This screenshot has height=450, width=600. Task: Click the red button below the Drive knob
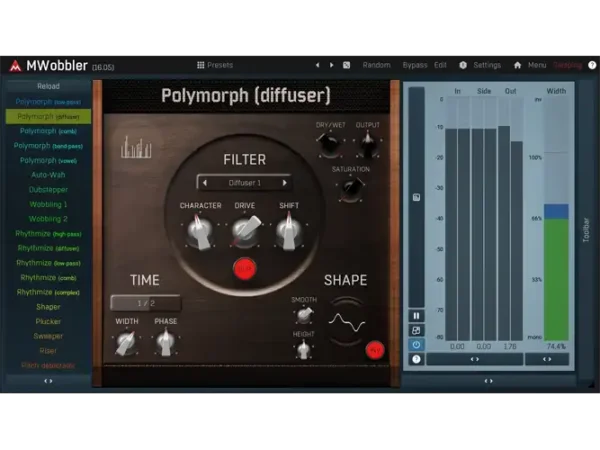click(245, 269)
